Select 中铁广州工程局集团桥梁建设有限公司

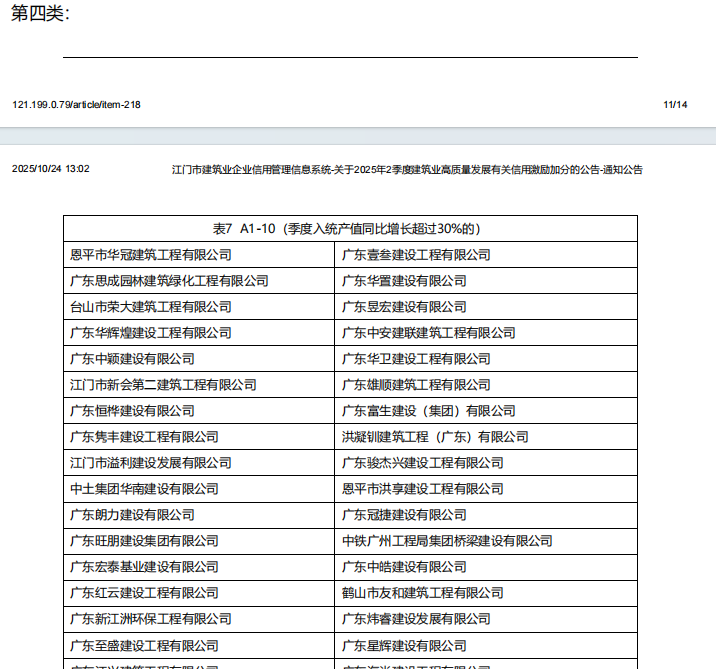[x=447, y=541]
